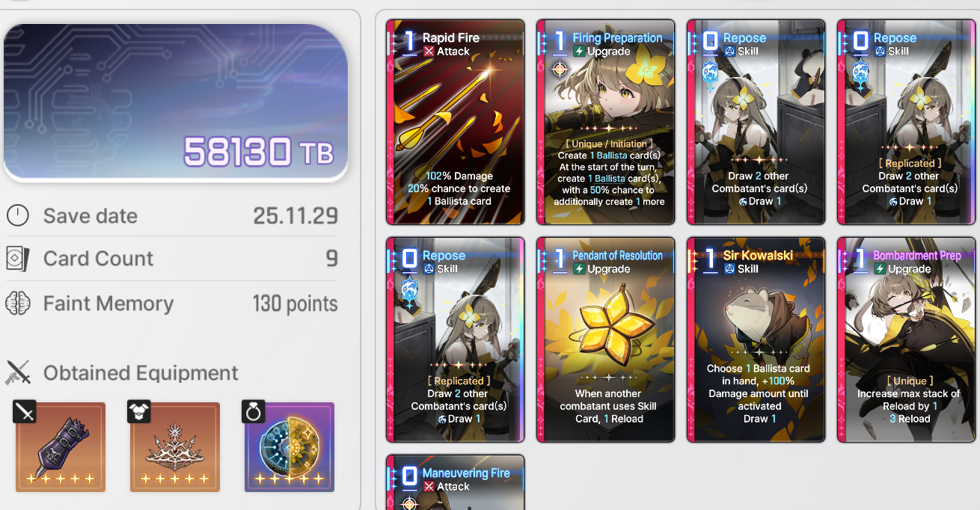Click the gauntlet weapon equipment icon
Viewport: 980px width, 510px height.
pyautogui.click(x=61, y=447)
